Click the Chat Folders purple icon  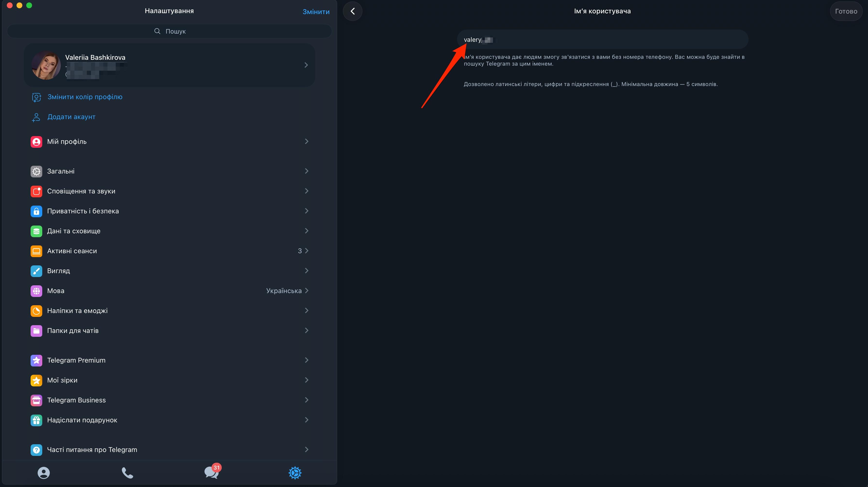coord(36,330)
